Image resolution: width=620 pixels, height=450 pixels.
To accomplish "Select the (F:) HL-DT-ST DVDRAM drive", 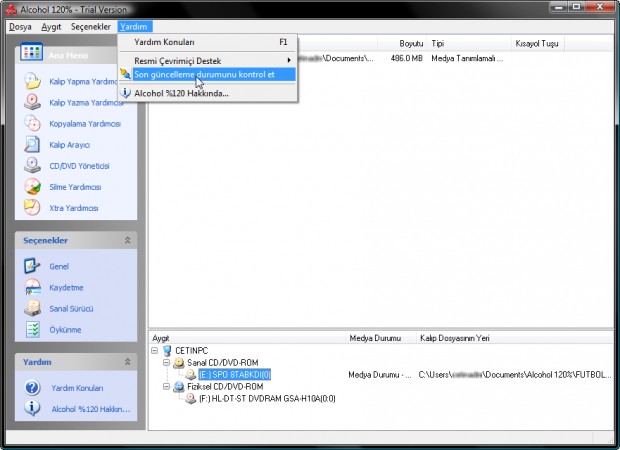I will pos(267,398).
